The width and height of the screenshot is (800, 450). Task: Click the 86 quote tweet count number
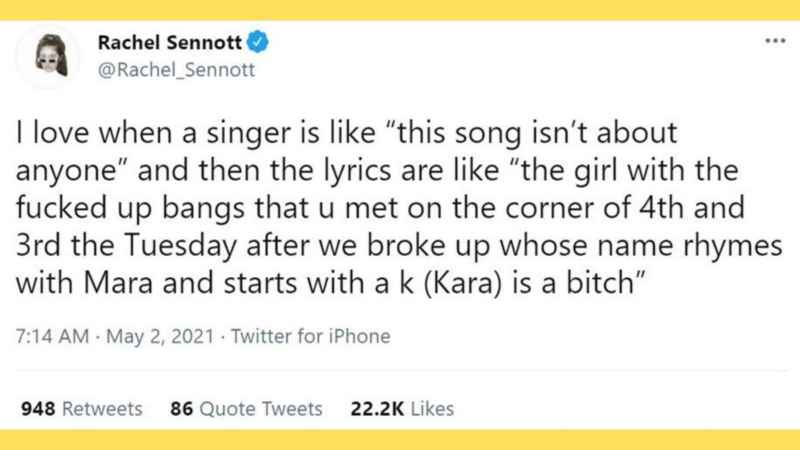pos(182,408)
